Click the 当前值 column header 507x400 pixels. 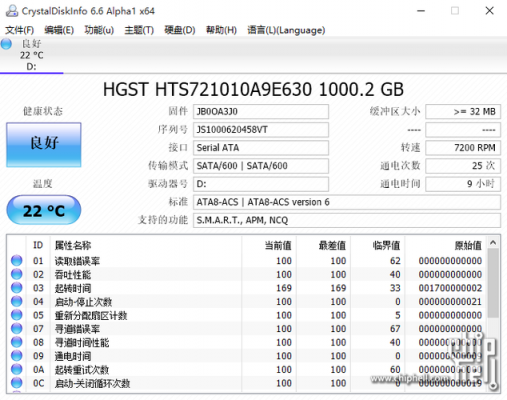[269, 245]
